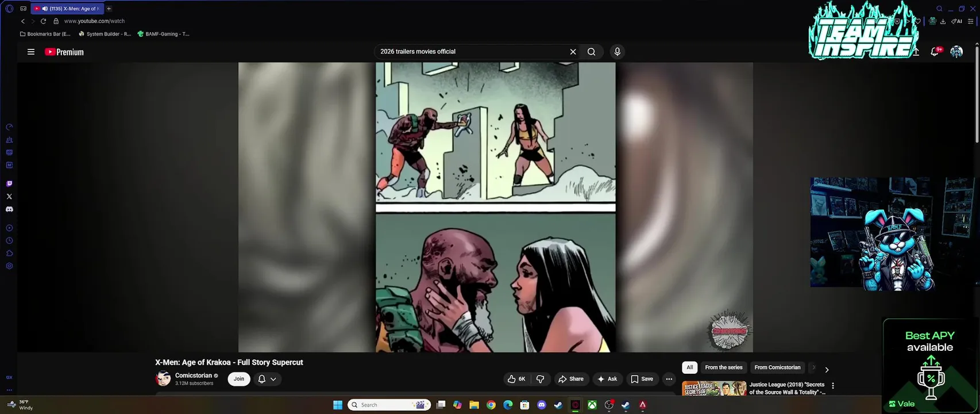The width and height of the screenshot is (980, 414).
Task: Like the video showing 6K likes
Action: pos(516,379)
